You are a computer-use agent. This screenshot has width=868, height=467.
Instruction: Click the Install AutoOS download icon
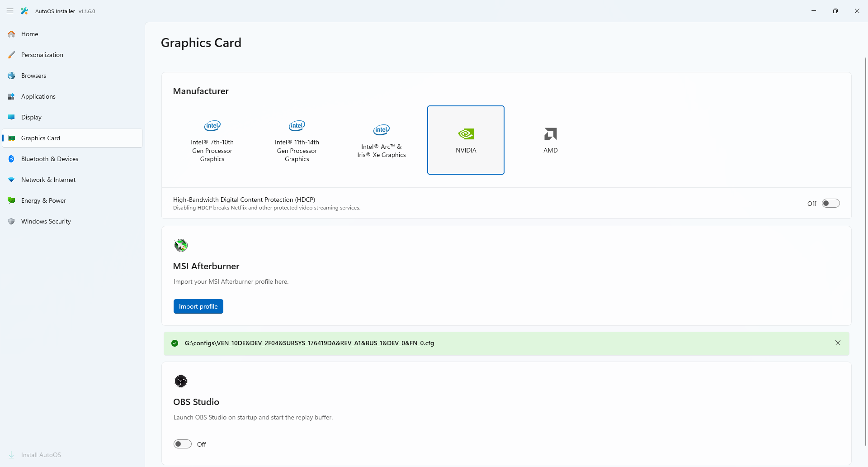11,455
